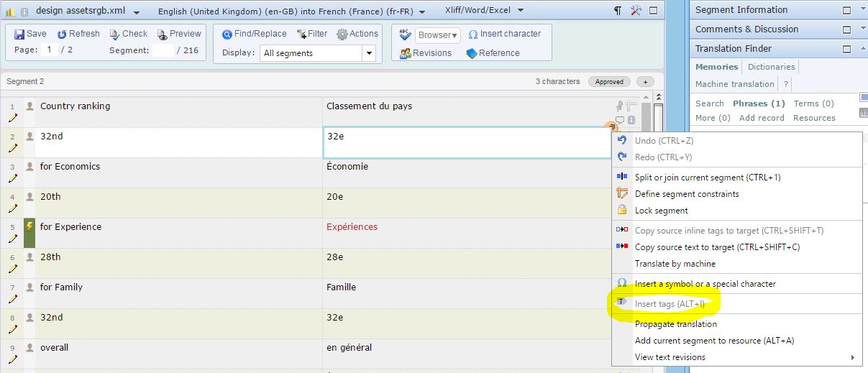Screen dimensions: 868x373
Task: Open Find/Replace search
Action: tap(254, 34)
